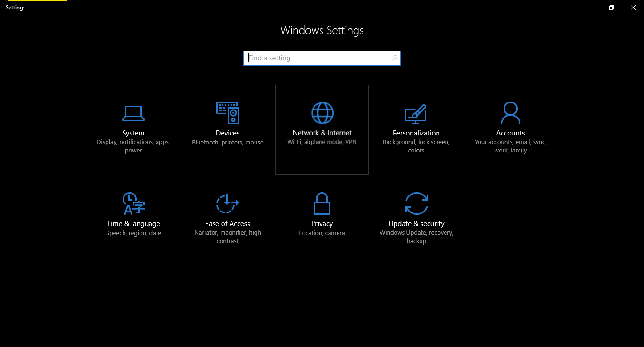Open the Personalization paintbrush icon
This screenshot has width=644, height=347.
coord(416,114)
